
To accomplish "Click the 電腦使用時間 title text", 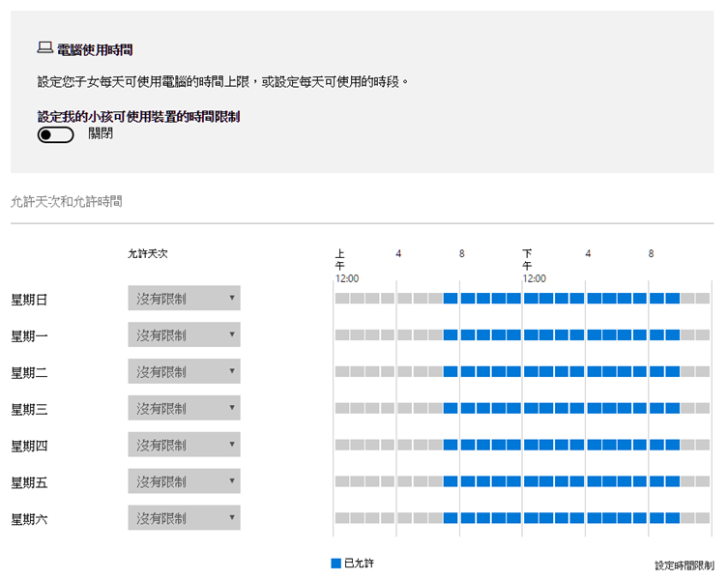I will pyautogui.click(x=95, y=48).
